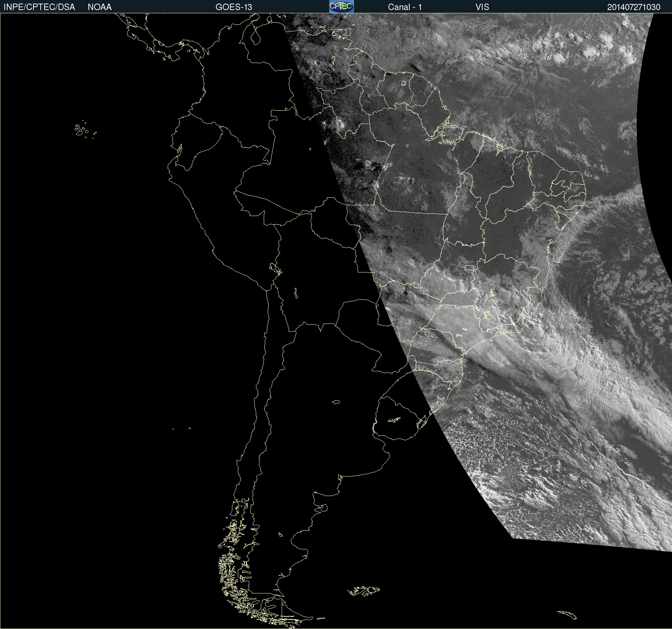Image resolution: width=672 pixels, height=629 pixels.
Task: Select the GOES-13 satellite label
Action: click(234, 7)
